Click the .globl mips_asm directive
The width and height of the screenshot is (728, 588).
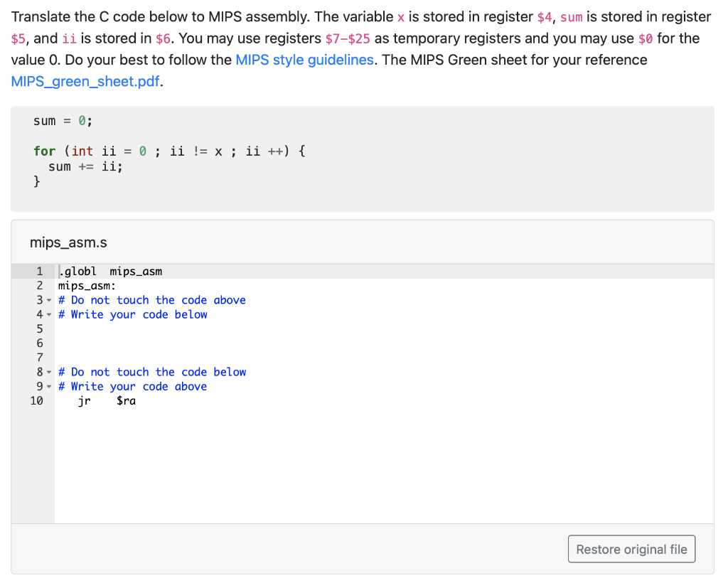coord(110,271)
